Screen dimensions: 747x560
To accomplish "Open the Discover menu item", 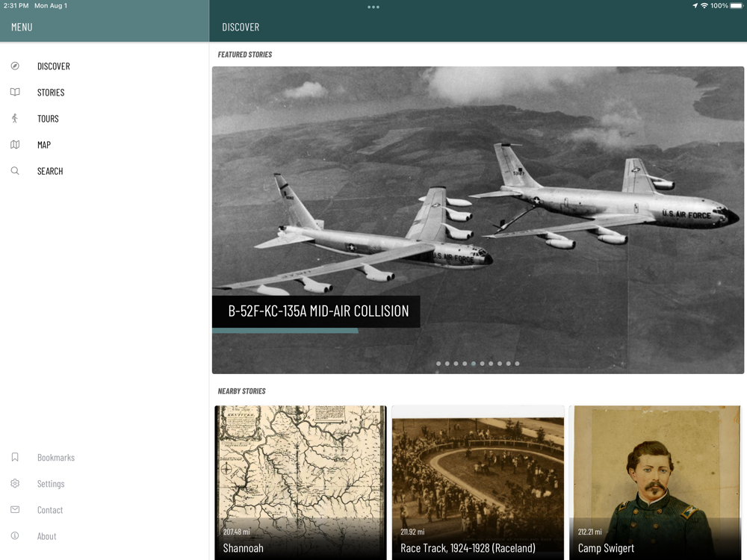I will [x=53, y=66].
